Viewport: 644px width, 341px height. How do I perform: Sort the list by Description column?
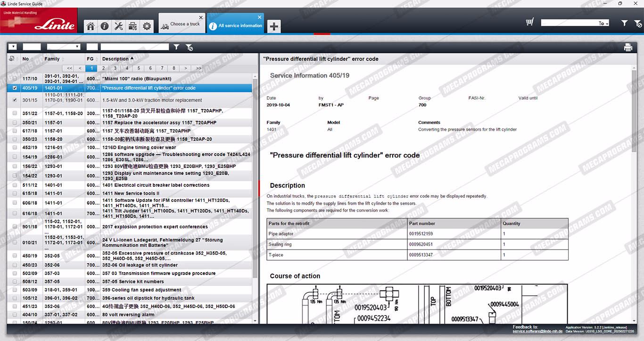(x=116, y=59)
